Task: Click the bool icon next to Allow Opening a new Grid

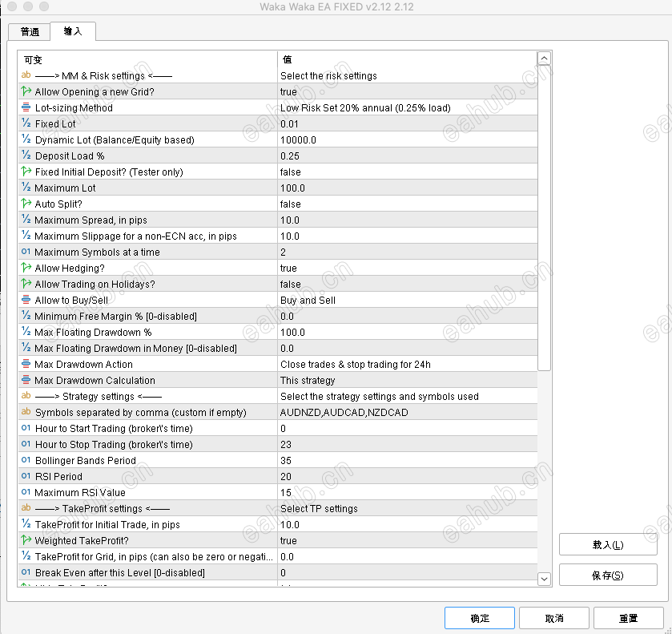Action: [26, 91]
